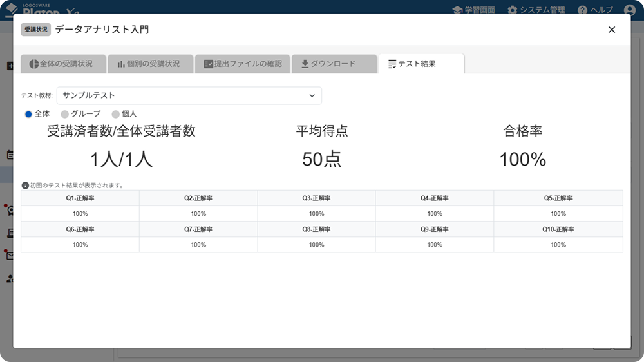Click the checklist icon on 提出ファイルの確認 tab
Viewport: 644px width, 362px height.
[x=208, y=64]
